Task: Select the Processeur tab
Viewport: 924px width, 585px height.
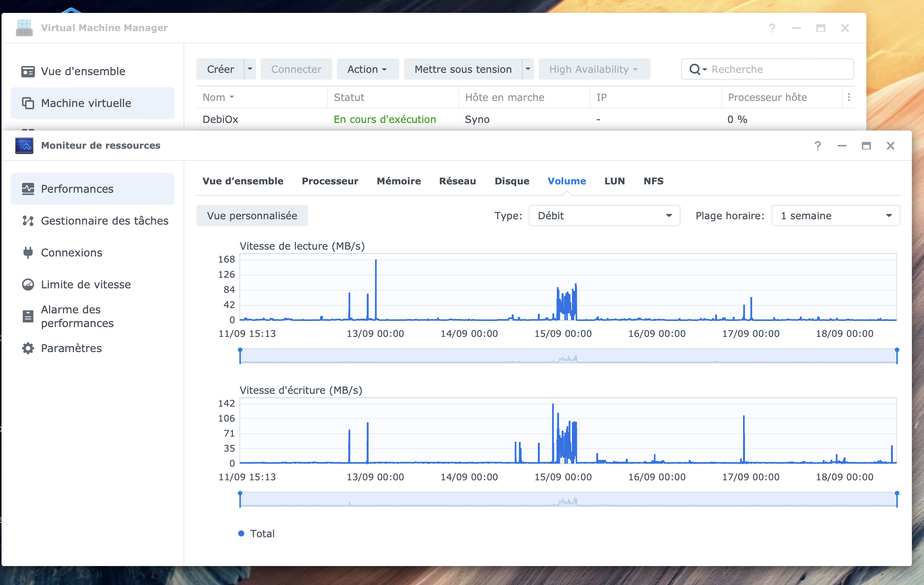Action: 330,181
